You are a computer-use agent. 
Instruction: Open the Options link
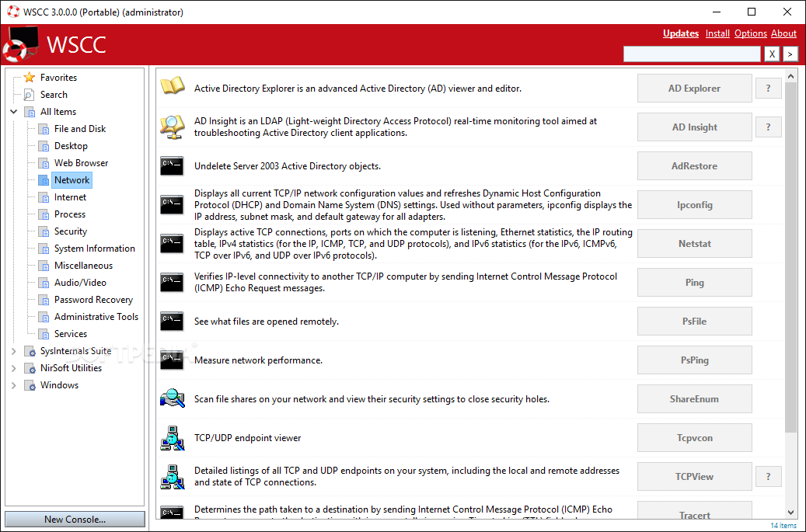(x=751, y=33)
